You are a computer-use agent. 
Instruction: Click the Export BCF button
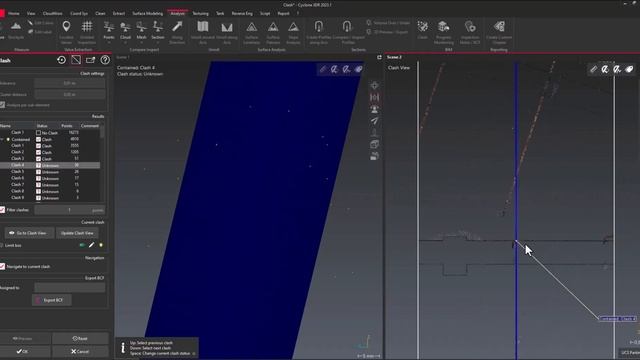click(52, 300)
